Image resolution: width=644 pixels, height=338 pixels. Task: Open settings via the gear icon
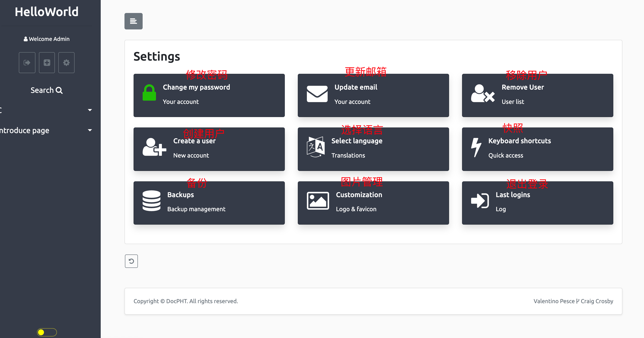click(x=66, y=63)
